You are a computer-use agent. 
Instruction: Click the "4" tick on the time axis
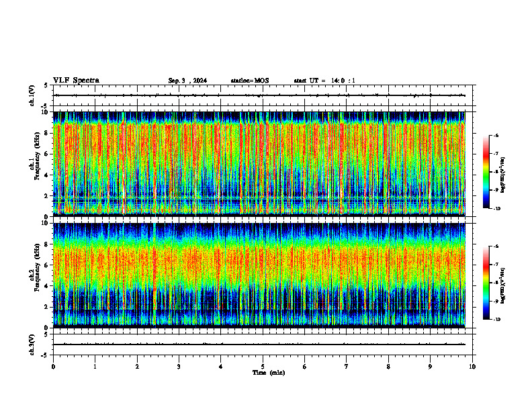pos(221,367)
